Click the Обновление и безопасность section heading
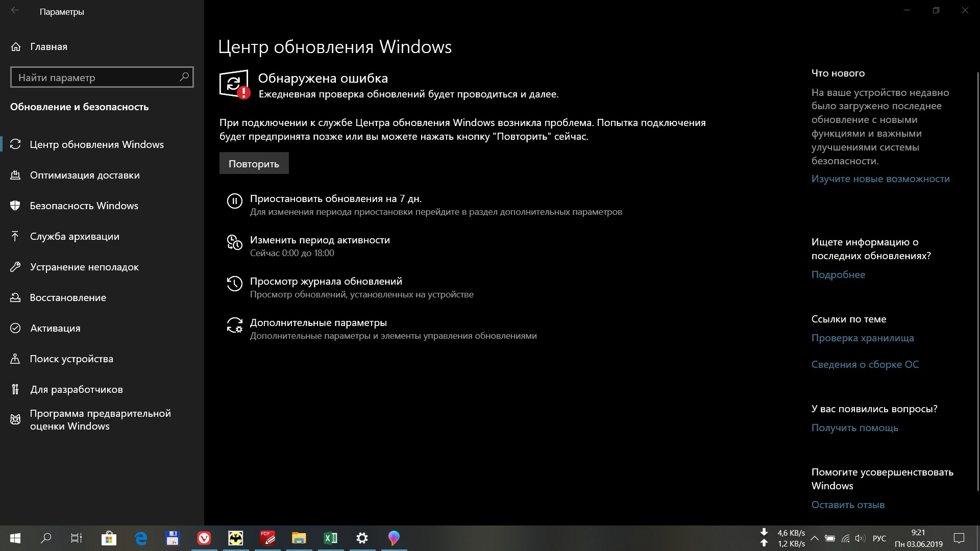 click(x=80, y=107)
